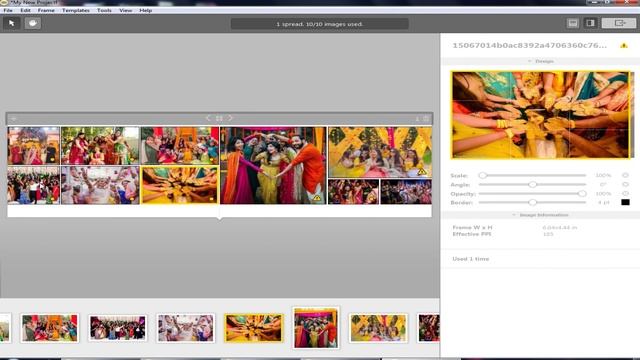Pick the crowd group thumbnail in filmstrip

point(118,328)
